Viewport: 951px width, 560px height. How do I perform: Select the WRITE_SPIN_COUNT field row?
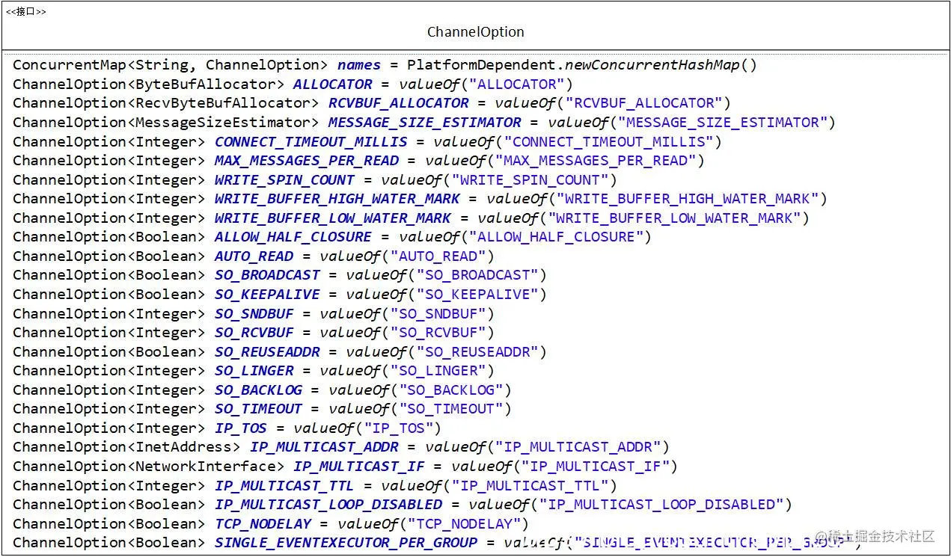coord(314,179)
